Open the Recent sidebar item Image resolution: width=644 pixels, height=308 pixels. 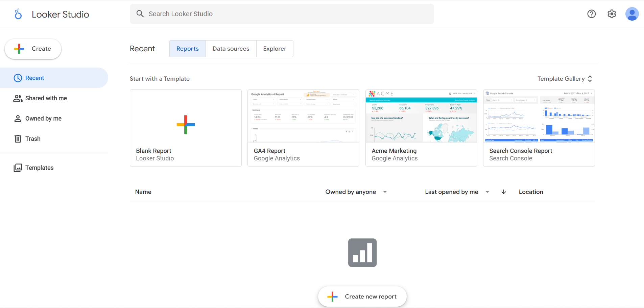tap(34, 78)
